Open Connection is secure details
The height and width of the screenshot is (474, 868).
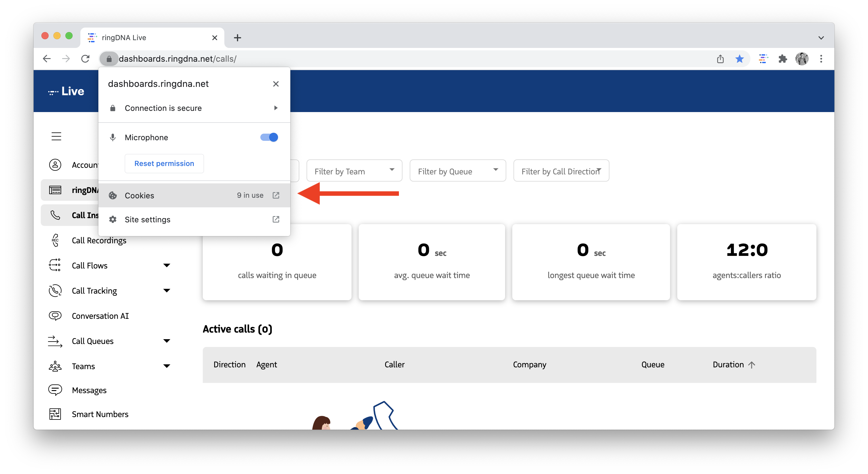coord(194,108)
